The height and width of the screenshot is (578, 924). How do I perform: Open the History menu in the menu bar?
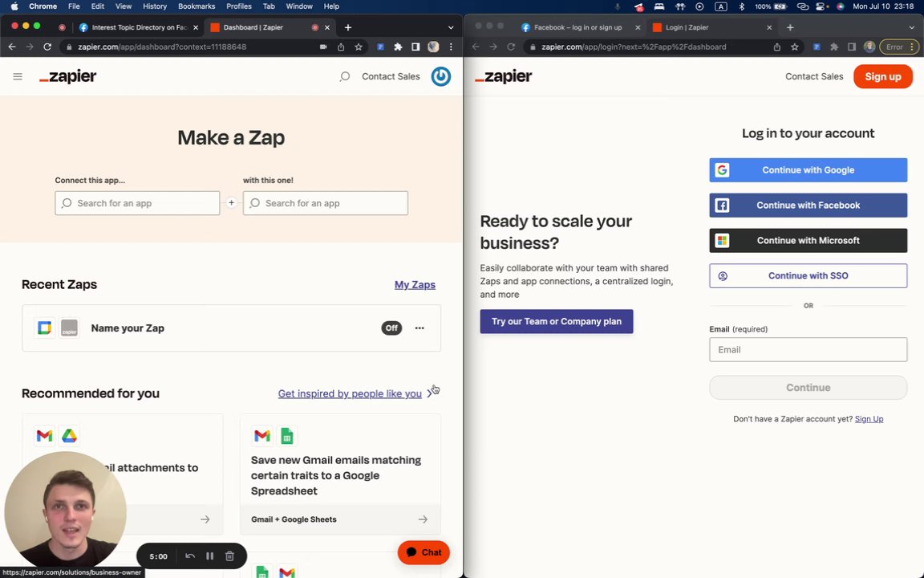155,6
